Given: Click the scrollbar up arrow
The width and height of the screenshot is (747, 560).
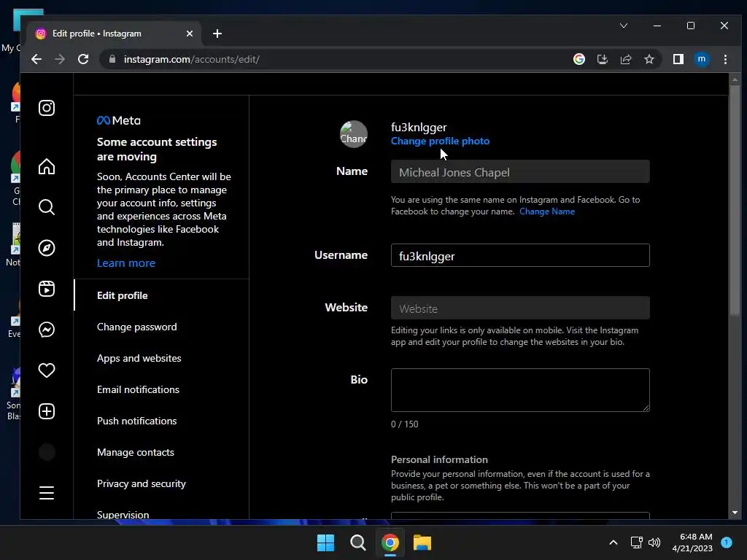Looking at the screenshot, I should pyautogui.click(x=735, y=79).
